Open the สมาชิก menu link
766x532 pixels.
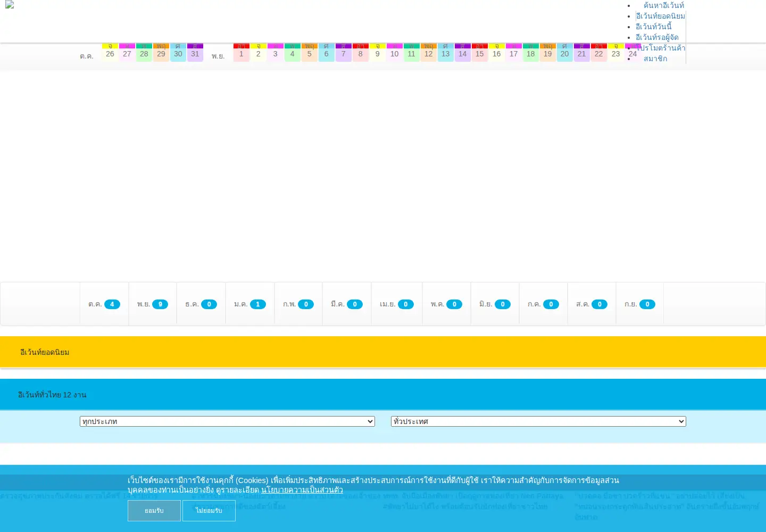click(x=655, y=59)
